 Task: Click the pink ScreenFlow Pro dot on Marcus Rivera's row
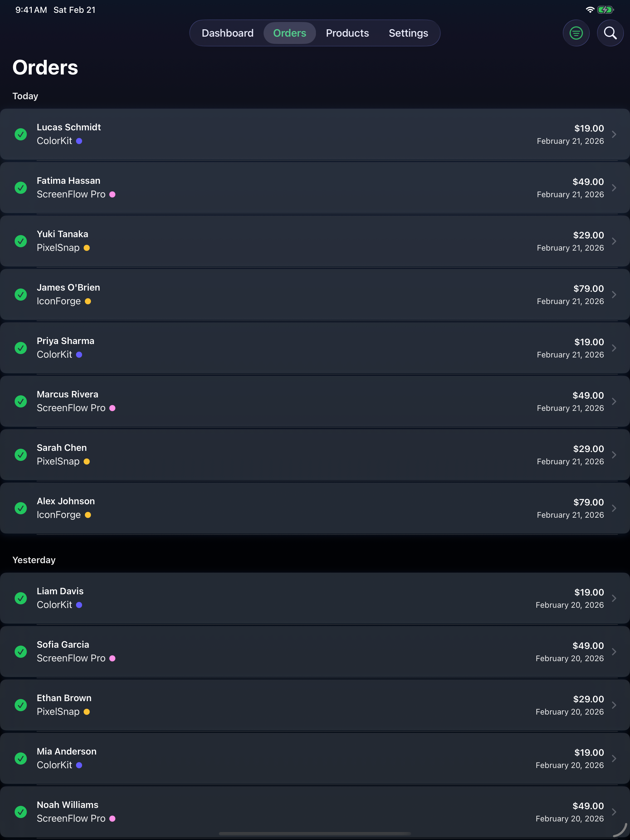[x=112, y=408]
